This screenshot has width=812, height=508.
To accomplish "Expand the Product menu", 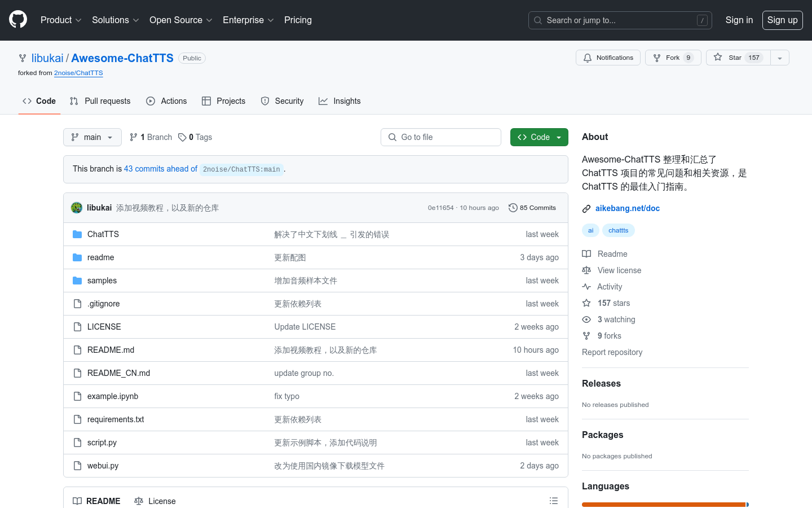I will pyautogui.click(x=61, y=20).
